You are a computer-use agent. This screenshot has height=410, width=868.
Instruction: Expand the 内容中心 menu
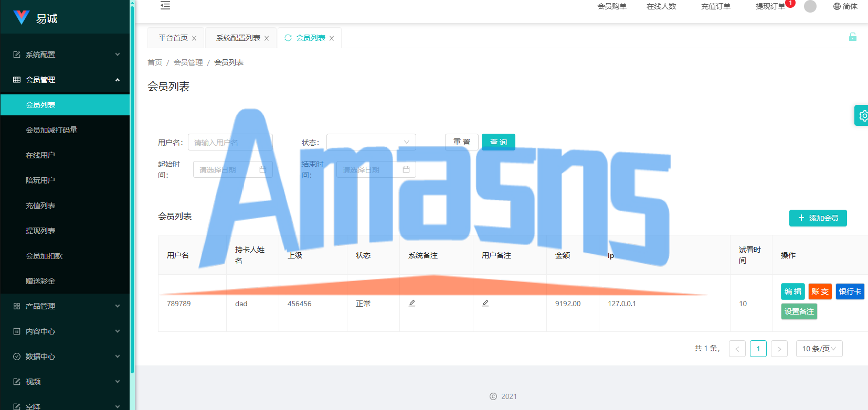(65, 331)
